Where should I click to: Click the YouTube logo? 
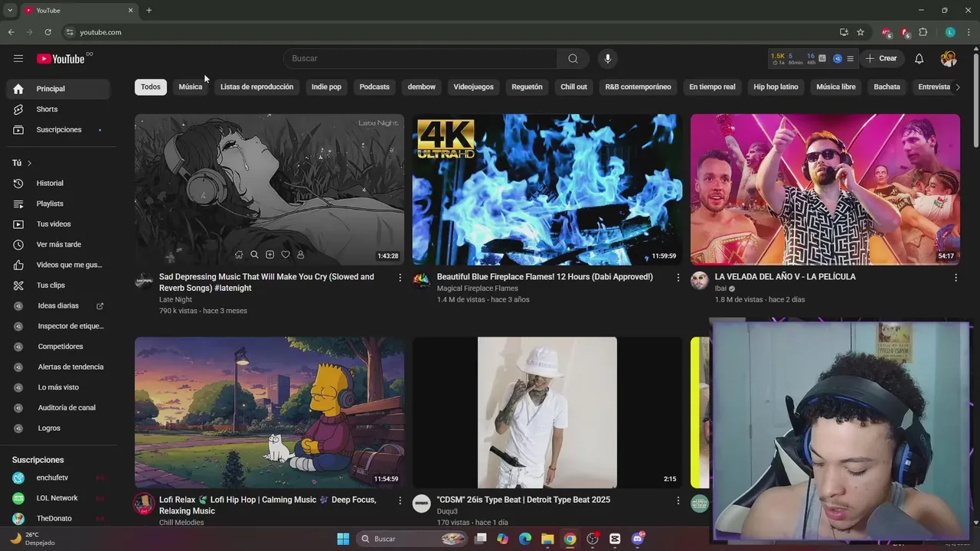point(60,59)
